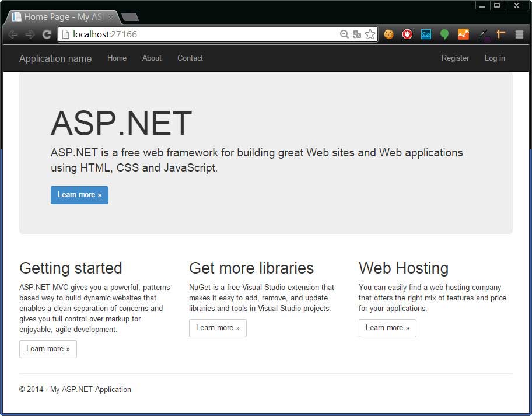Click the browser forward arrow

tap(30, 34)
